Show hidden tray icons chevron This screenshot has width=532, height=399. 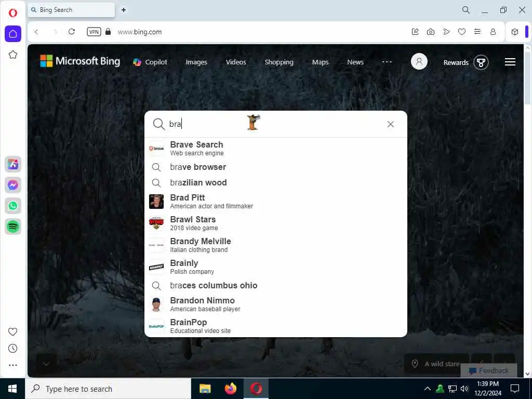point(428,389)
